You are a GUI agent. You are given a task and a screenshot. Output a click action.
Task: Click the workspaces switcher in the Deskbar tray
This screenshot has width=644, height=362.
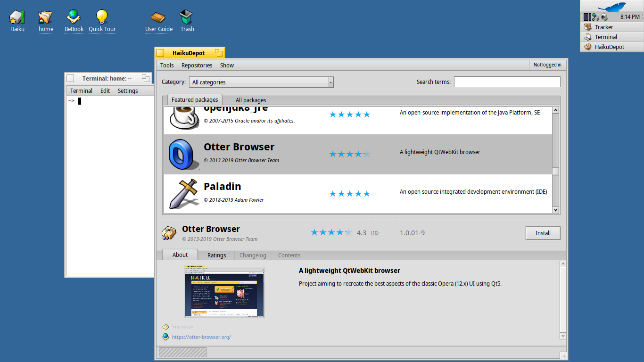(x=587, y=17)
